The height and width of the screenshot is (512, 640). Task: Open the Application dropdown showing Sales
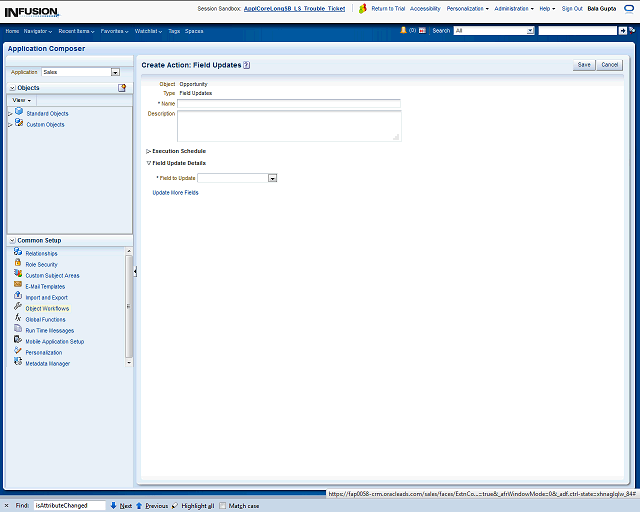(115, 72)
